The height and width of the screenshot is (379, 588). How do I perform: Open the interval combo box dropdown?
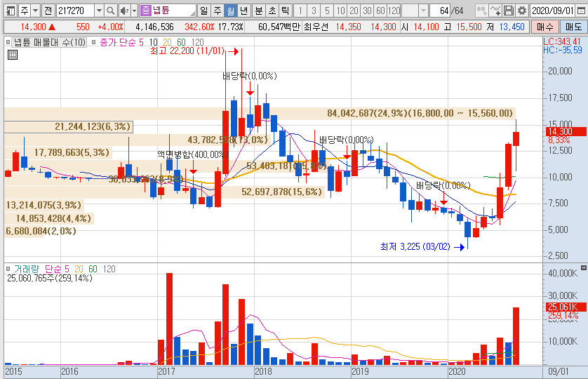(x=423, y=11)
